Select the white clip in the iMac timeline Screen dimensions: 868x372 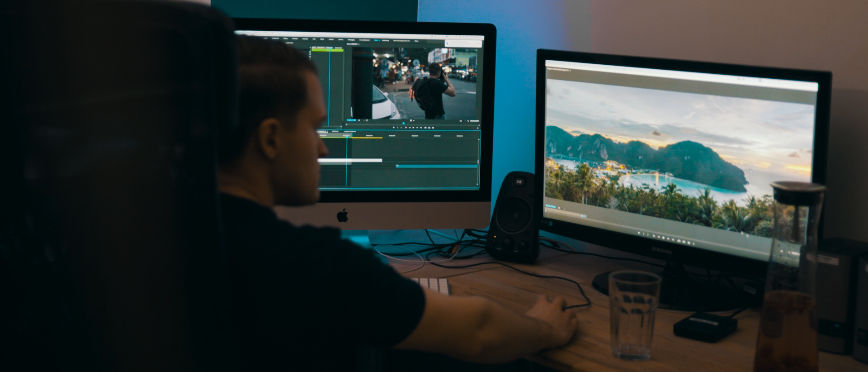pos(350,160)
